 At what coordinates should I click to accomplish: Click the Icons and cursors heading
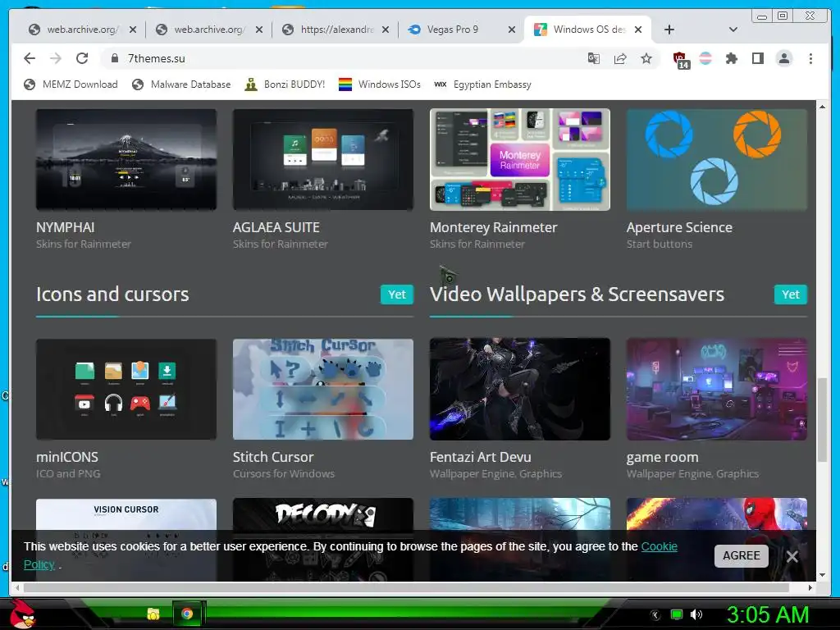(112, 294)
